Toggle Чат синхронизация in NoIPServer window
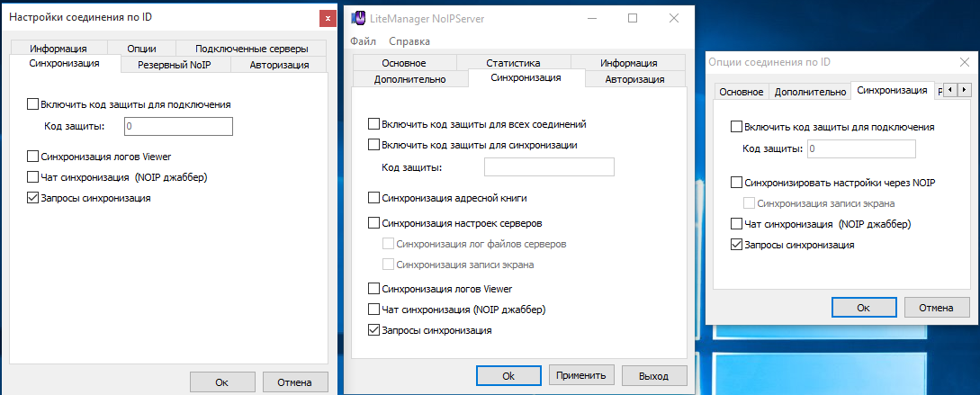Image resolution: width=980 pixels, height=395 pixels. [373, 309]
